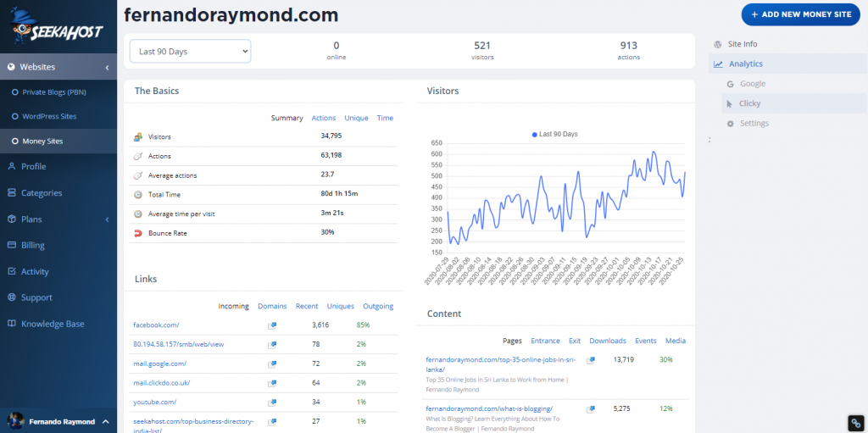Open the mail.clickdo.co.uk/ link
The width and height of the screenshot is (868, 433).
[x=162, y=383]
